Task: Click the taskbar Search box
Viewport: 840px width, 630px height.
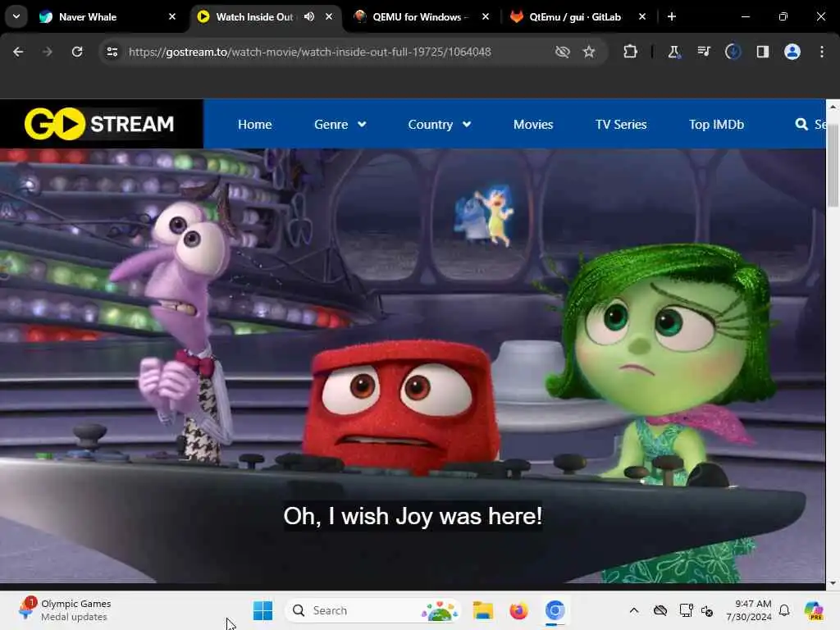Action: click(373, 610)
